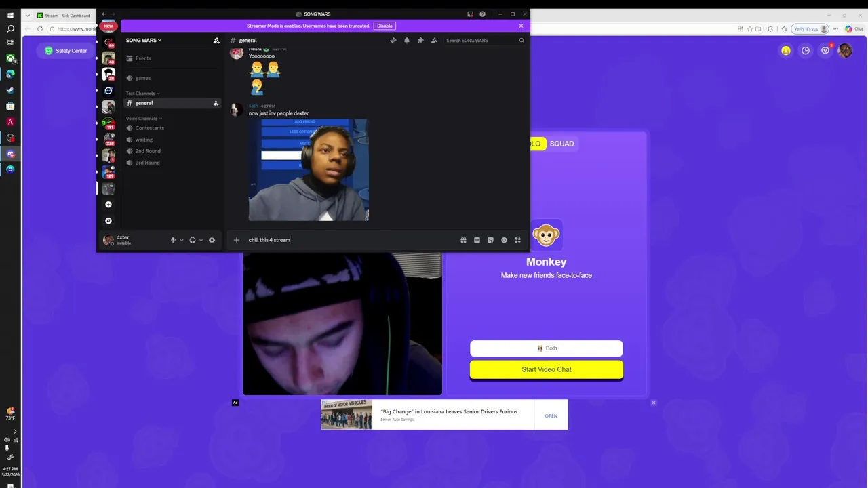This screenshot has width=868, height=488.
Task: Add a Server plus icon in Discord sidebar
Action: tap(108, 205)
